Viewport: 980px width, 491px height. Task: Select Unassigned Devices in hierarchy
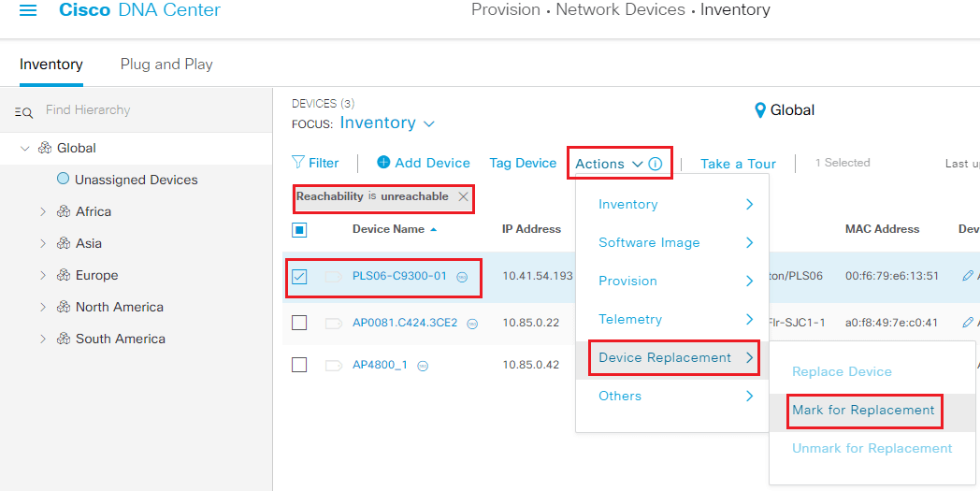click(136, 181)
